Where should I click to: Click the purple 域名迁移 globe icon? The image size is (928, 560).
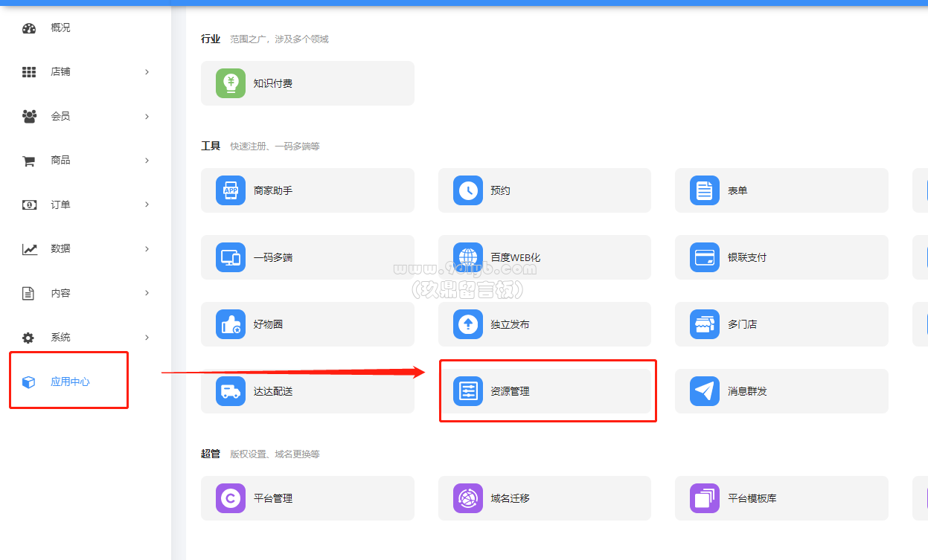(468, 498)
